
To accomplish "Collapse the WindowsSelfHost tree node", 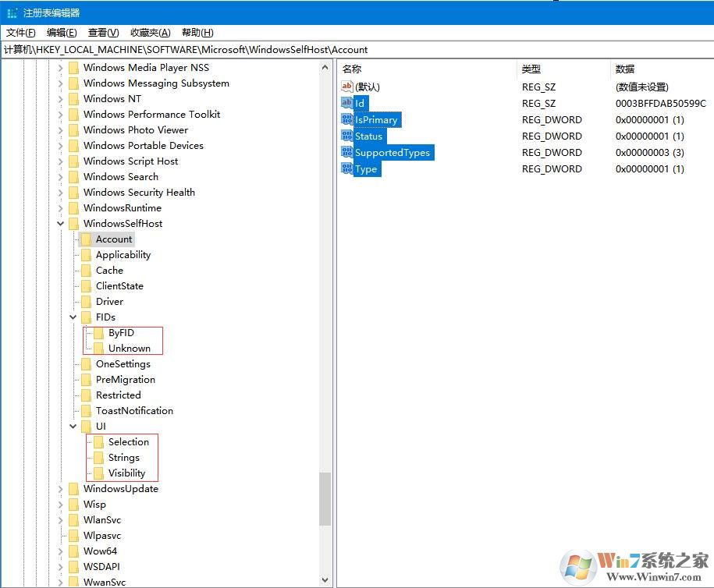I will [x=61, y=224].
